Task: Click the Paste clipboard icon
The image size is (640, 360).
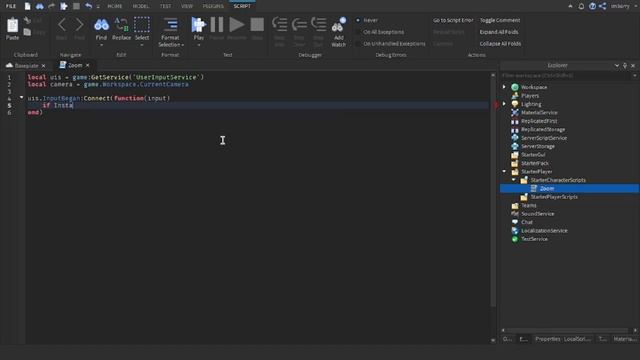Action: [x=12, y=25]
